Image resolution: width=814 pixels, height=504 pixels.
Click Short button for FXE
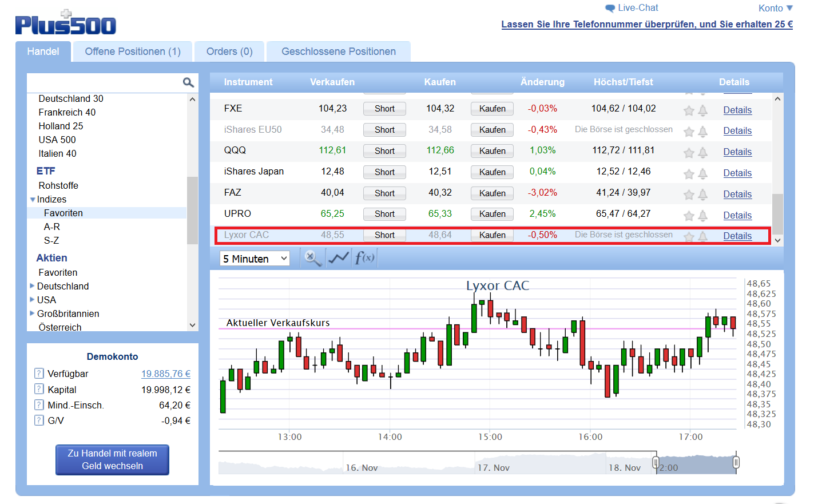[384, 109]
